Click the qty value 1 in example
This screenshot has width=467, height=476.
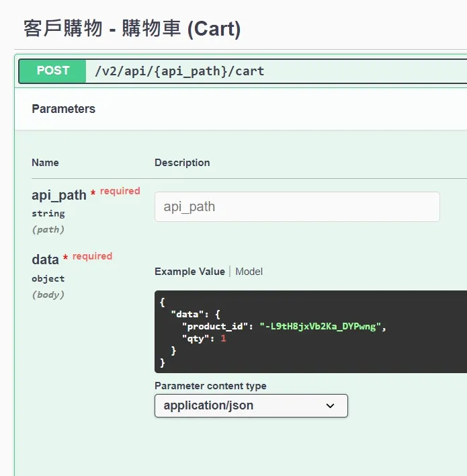[224, 339]
